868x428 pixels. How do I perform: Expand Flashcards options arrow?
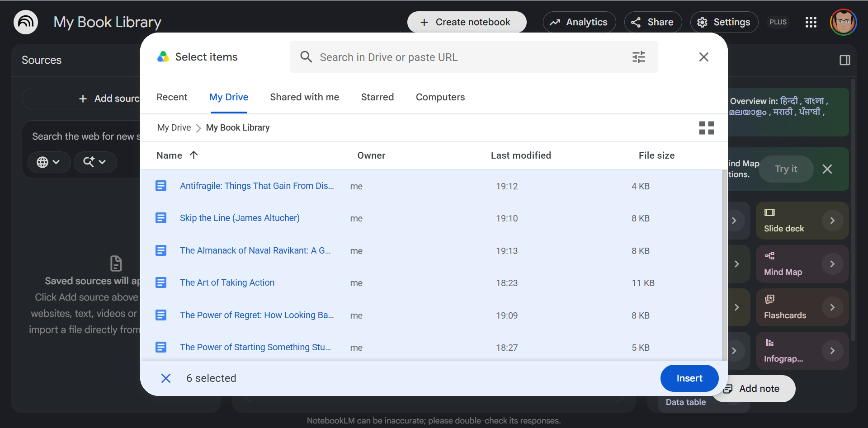point(832,307)
